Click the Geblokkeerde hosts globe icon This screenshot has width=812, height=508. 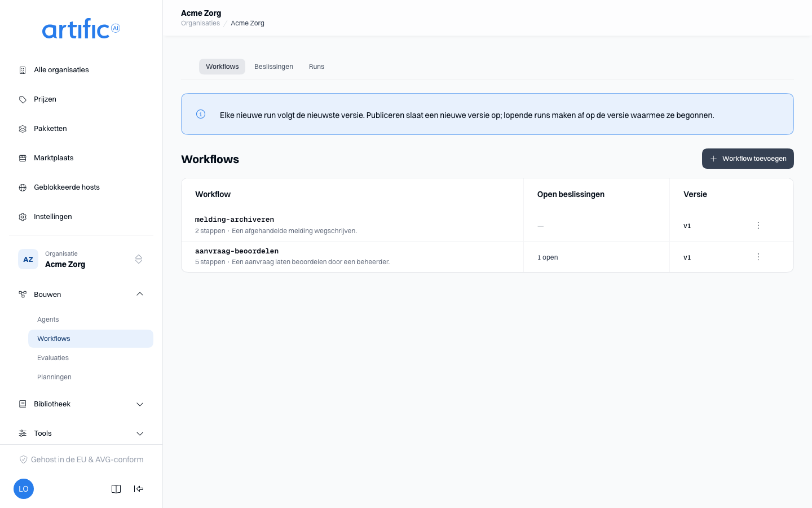coord(23,187)
